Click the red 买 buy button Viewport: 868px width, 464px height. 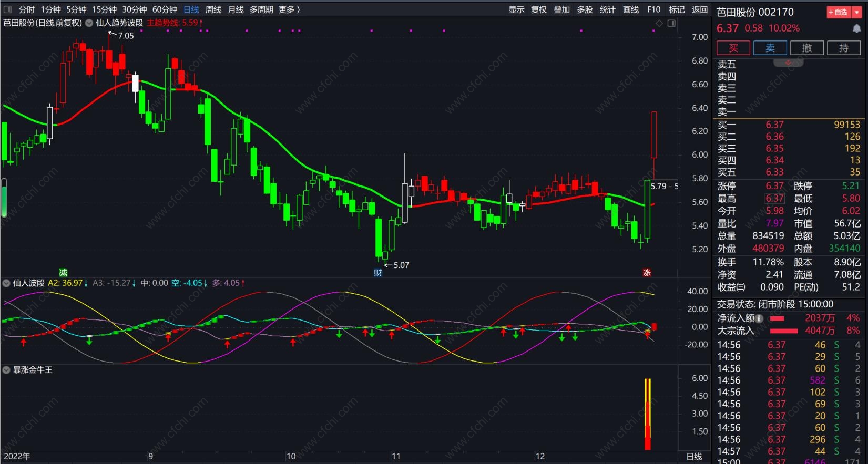(733, 48)
